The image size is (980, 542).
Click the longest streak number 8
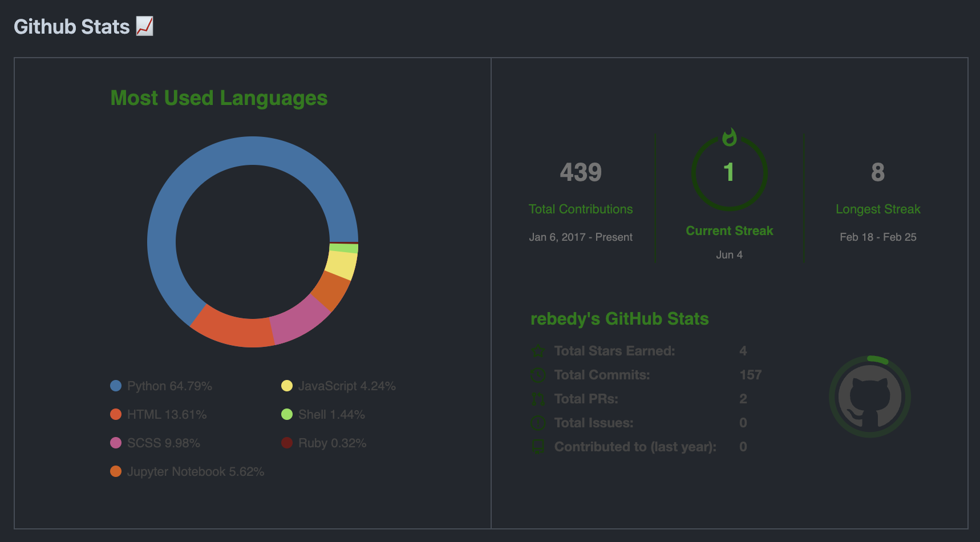coord(878,172)
